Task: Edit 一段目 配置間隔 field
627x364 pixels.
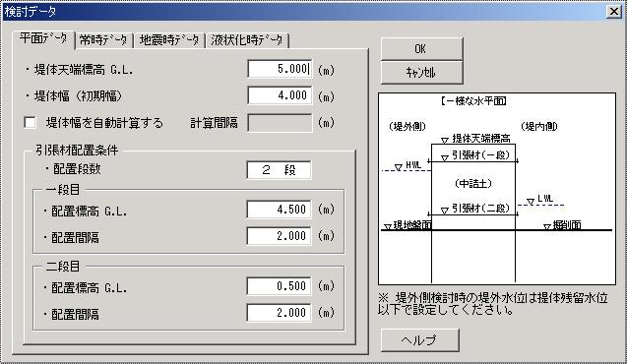Action: (279, 236)
